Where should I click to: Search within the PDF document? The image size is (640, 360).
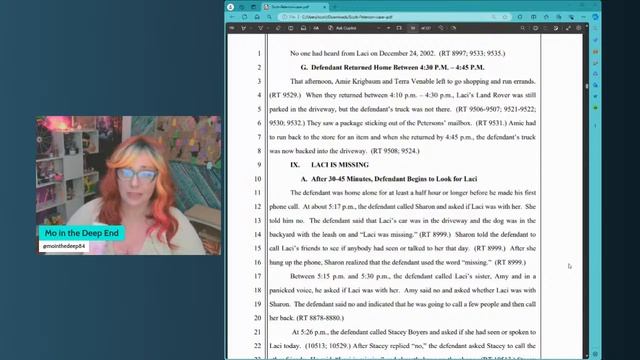click(x=522, y=28)
